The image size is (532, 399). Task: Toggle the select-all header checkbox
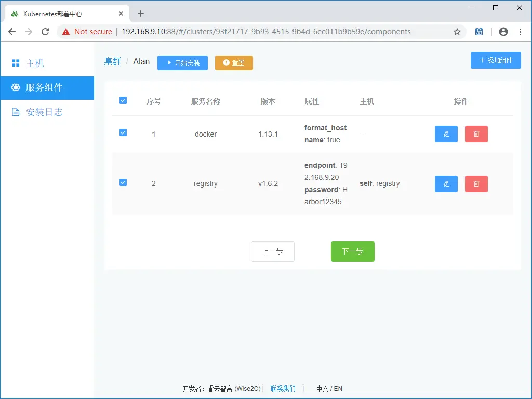[x=123, y=100]
